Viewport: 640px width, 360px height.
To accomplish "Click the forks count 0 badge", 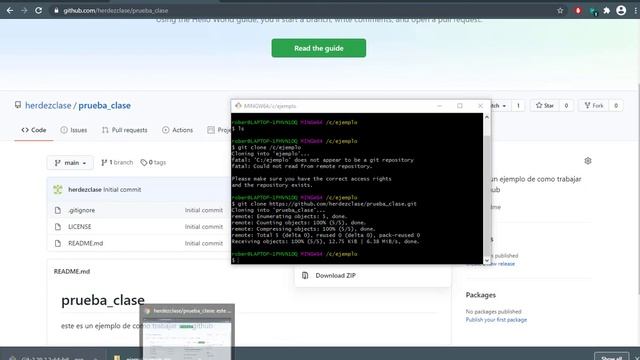I will tap(616, 105).
